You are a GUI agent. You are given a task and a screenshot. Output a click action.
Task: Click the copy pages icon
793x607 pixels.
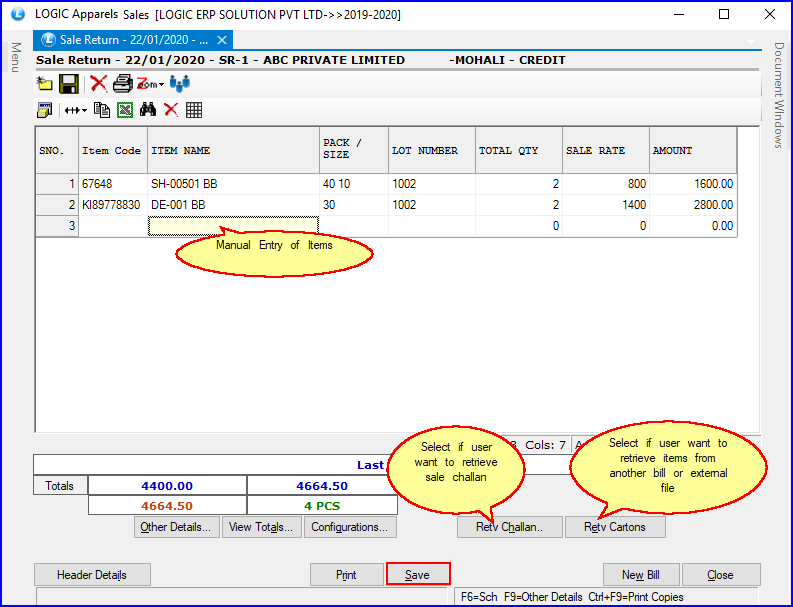point(102,110)
